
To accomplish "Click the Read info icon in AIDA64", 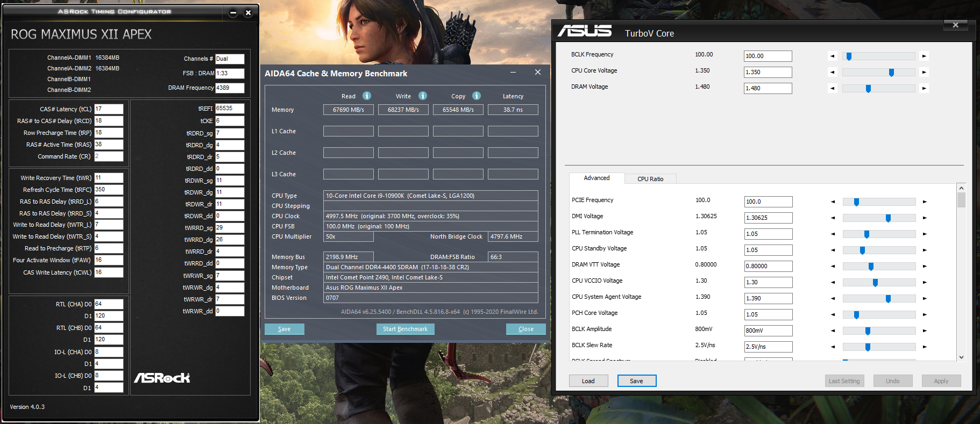I will pos(367,96).
